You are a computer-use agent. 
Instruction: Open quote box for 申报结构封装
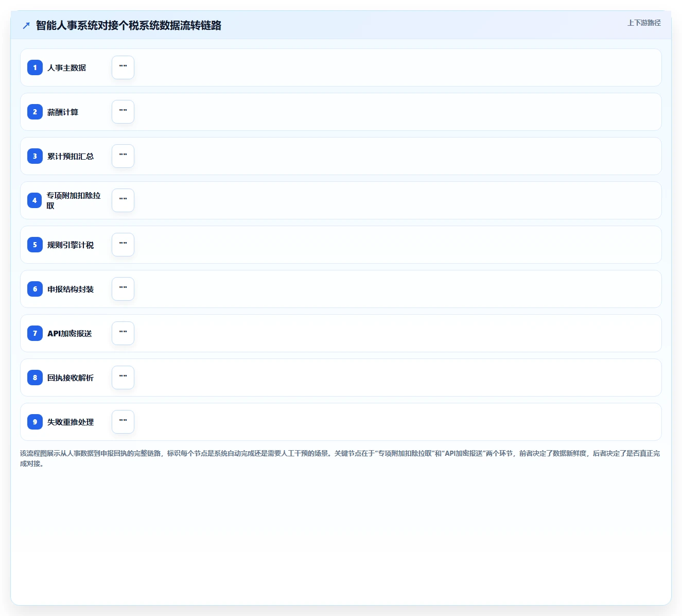[123, 289]
